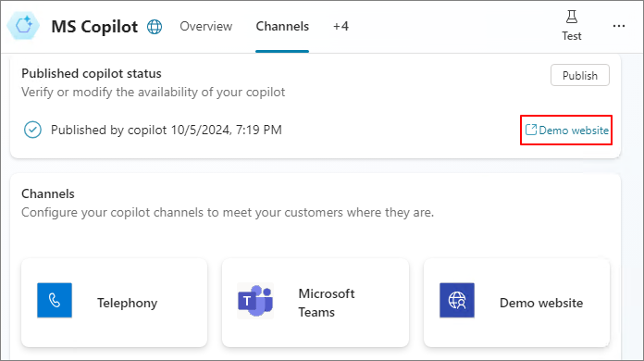Click the Publish button
The width and height of the screenshot is (644, 361).
point(579,75)
